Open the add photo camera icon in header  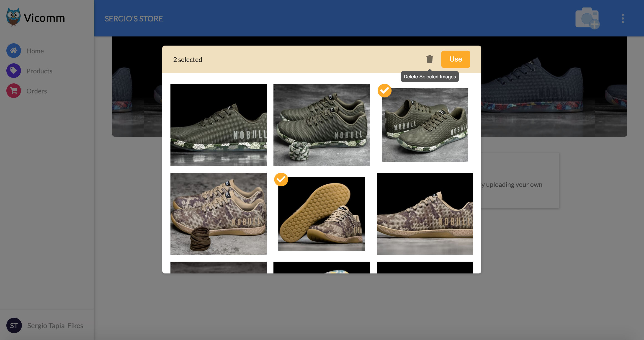(x=587, y=18)
